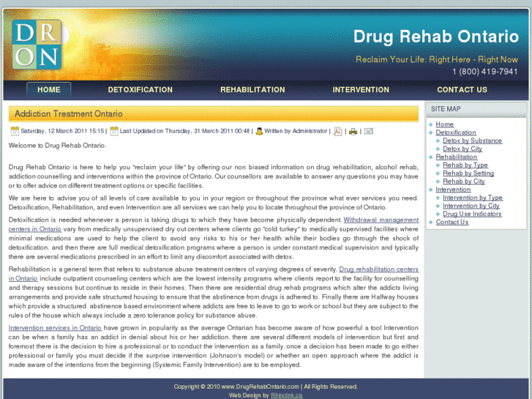Open Rehab by City link
The image size is (532, 399).
coord(464,182)
